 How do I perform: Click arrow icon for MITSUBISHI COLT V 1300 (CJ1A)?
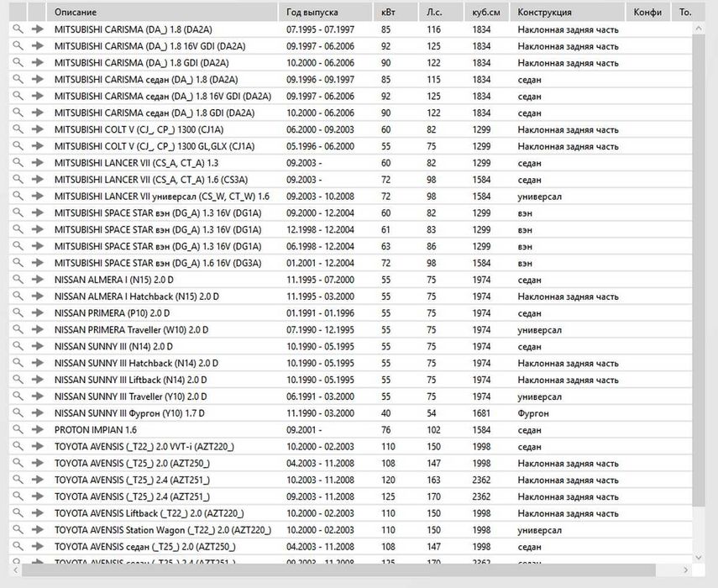click(38, 129)
